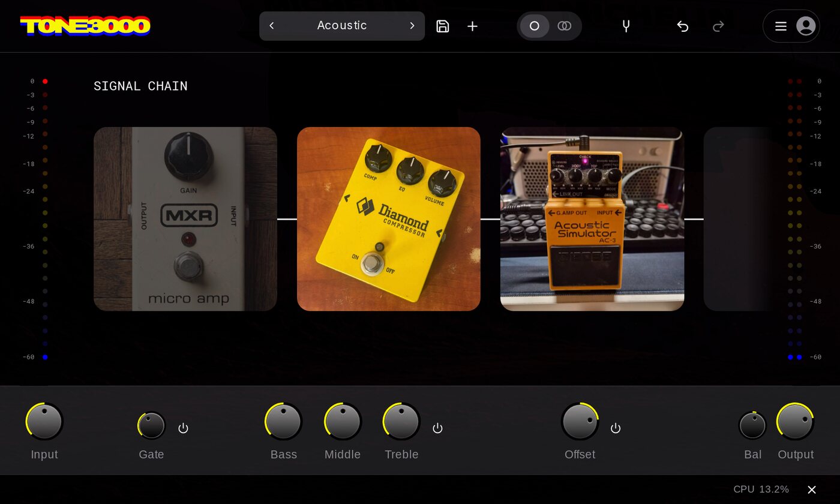840x504 pixels.
Task: Click the Gate label
Action: tap(151, 455)
